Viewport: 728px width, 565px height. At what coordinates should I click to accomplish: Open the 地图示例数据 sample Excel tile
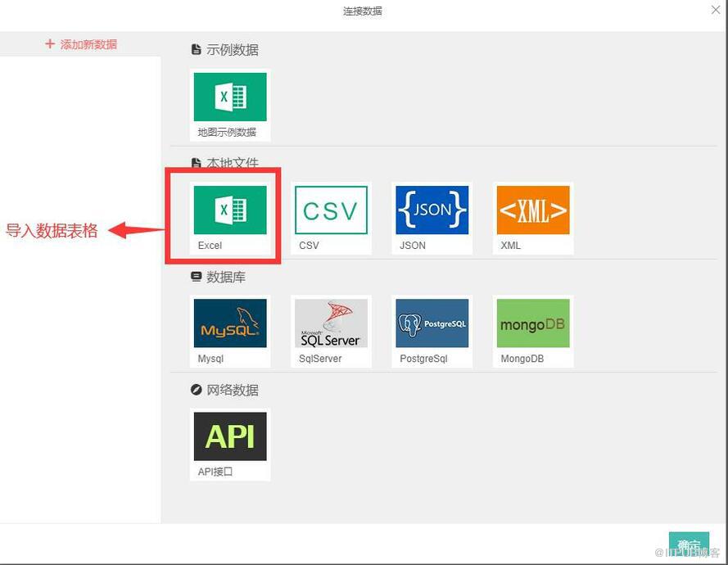[x=230, y=105]
